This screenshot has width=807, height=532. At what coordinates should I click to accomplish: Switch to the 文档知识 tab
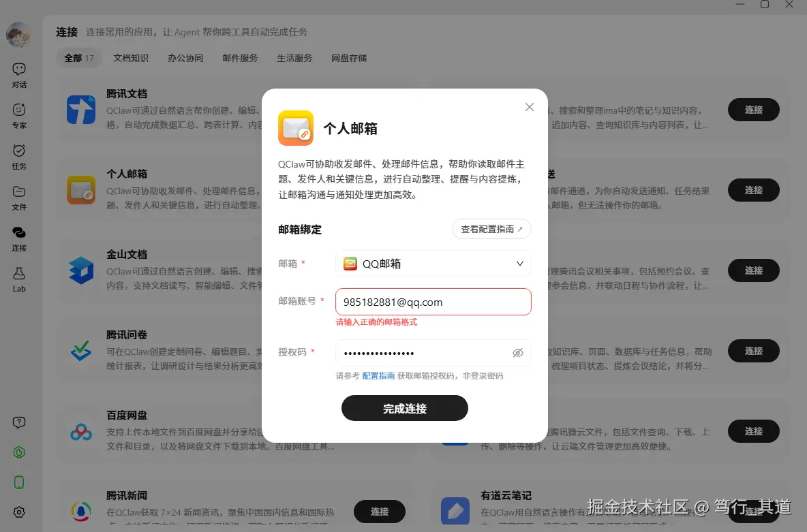(x=131, y=58)
